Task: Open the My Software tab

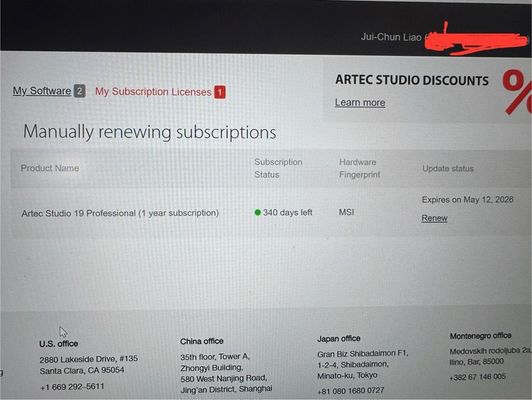Action: point(42,91)
